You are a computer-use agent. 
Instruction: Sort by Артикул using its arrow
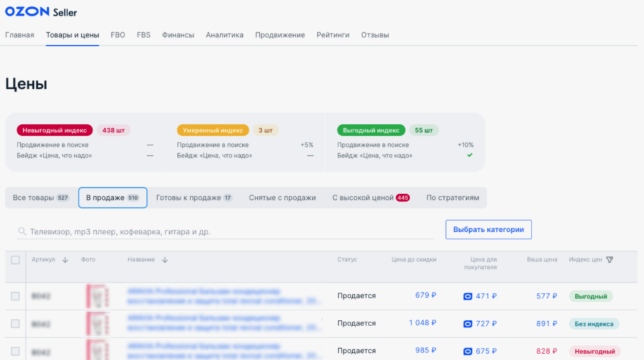coord(65,260)
